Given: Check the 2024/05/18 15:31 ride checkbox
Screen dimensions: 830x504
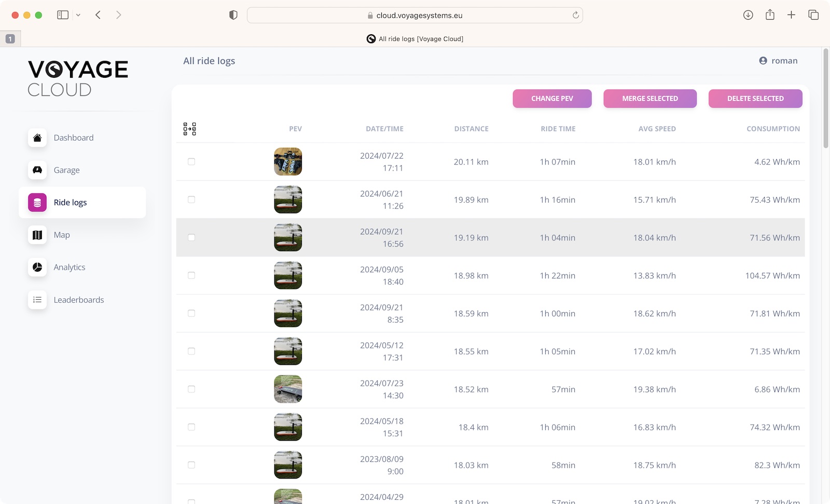Looking at the screenshot, I should pos(191,427).
